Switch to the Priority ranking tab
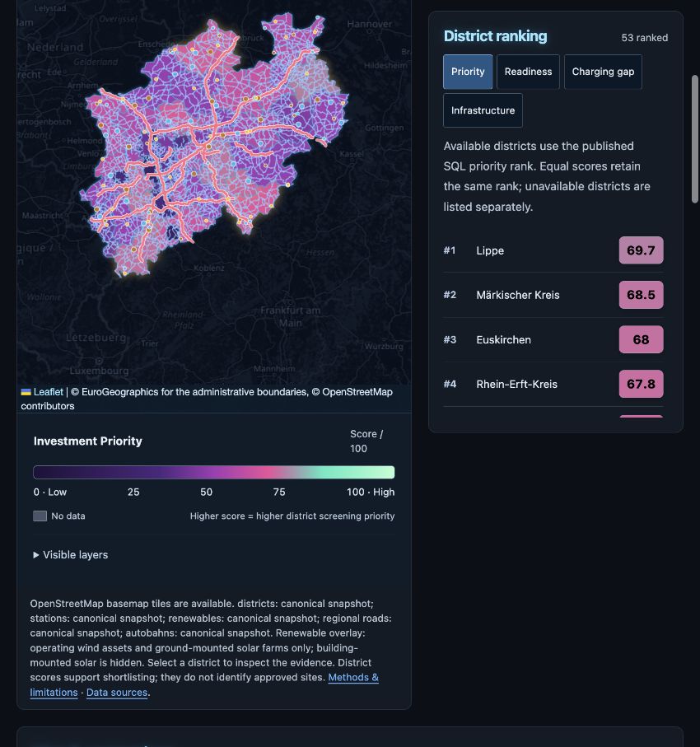This screenshot has width=700, height=747. click(468, 72)
